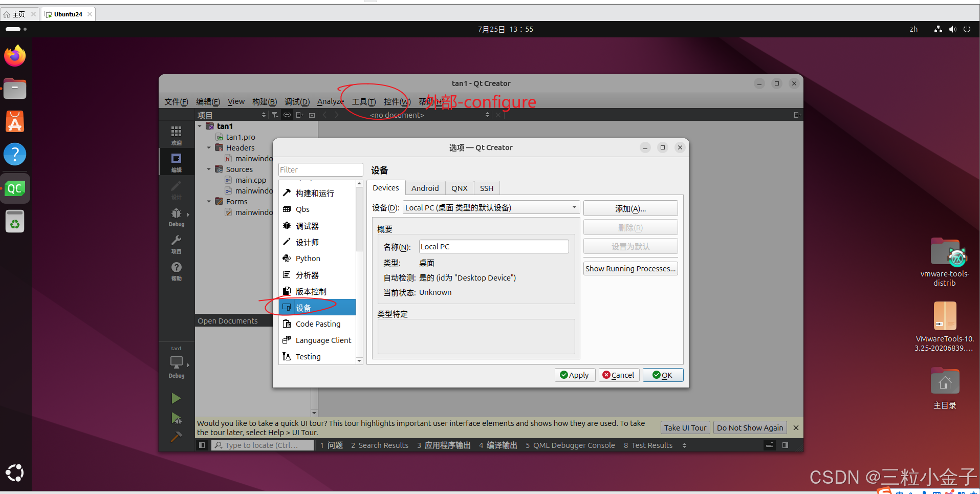Expand the Debug mode side arrow
This screenshot has height=494, width=980.
[188, 214]
